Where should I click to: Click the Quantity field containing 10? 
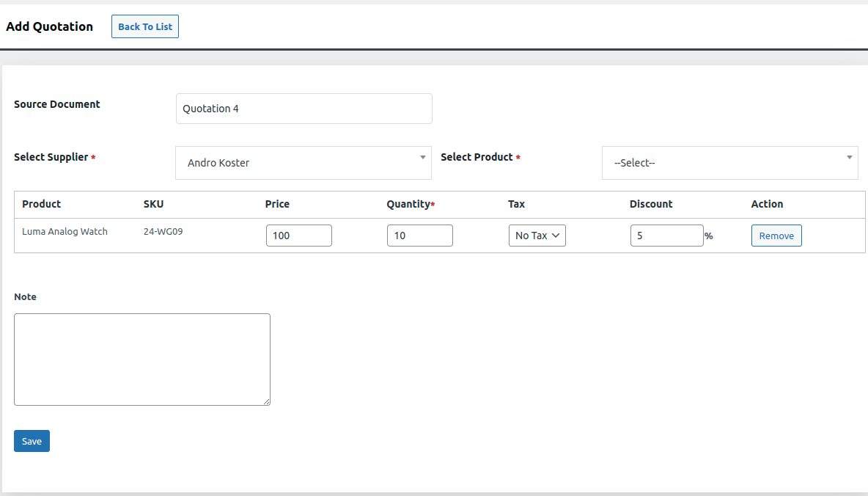[x=420, y=236]
